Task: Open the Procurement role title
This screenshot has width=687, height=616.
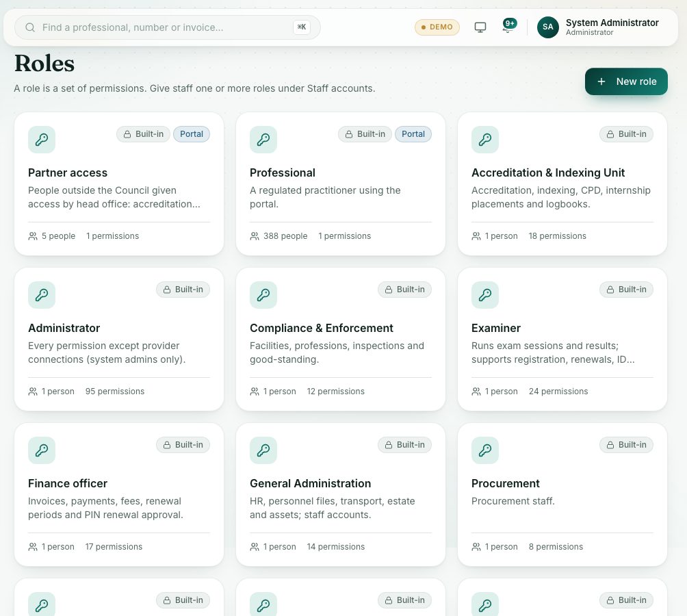Action: pyautogui.click(x=505, y=483)
